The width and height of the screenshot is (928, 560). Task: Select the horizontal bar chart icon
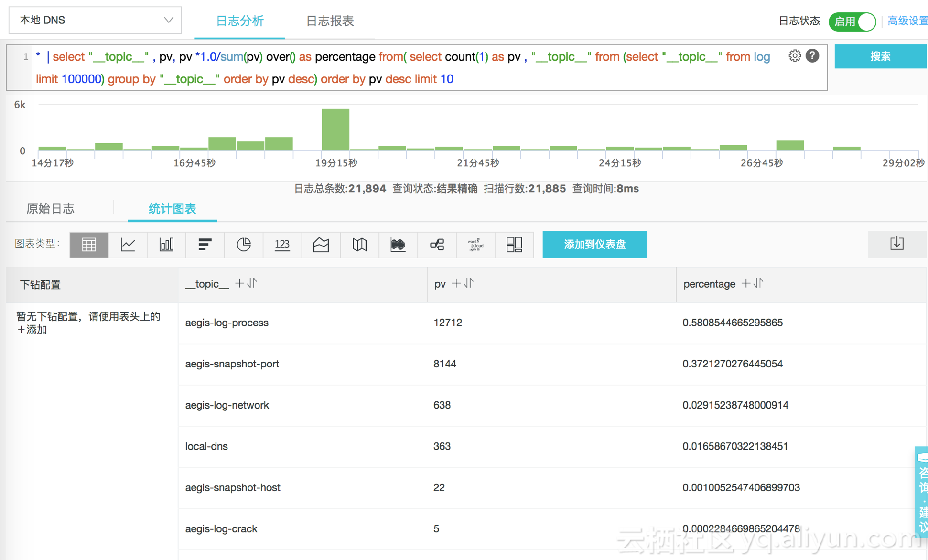205,245
